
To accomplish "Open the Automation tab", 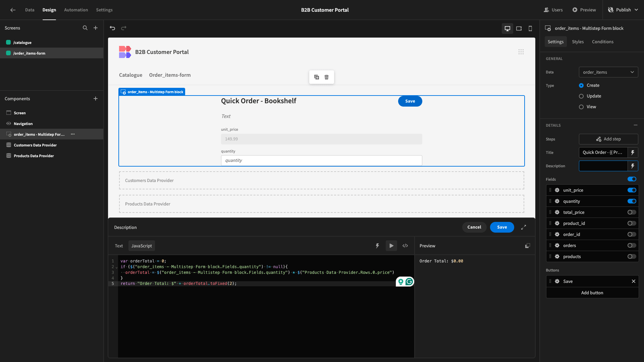I will click(76, 10).
